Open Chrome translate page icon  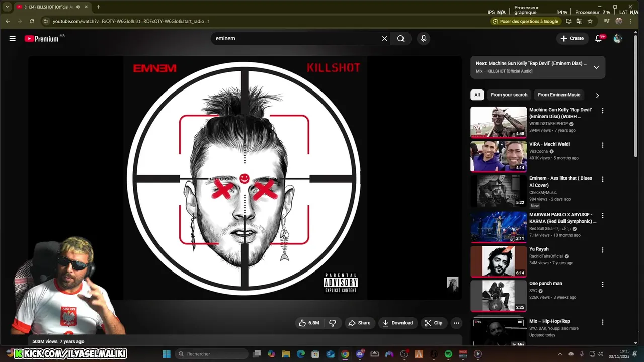click(579, 21)
